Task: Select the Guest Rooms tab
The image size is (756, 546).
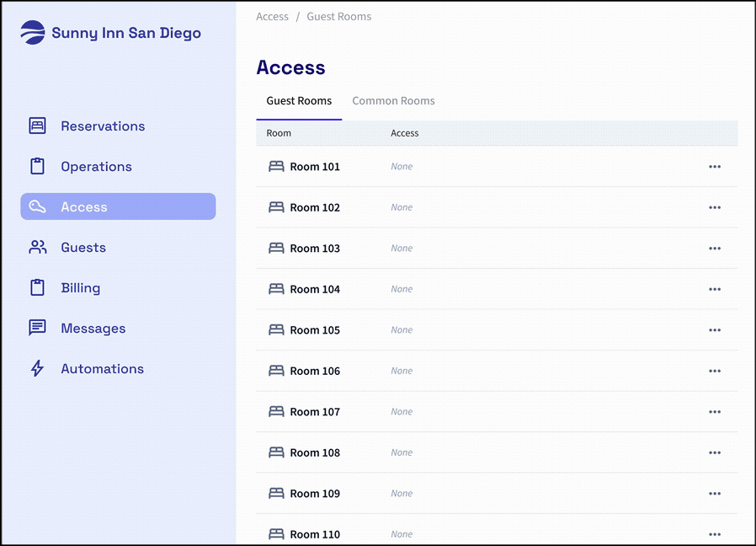Action: pyautogui.click(x=299, y=101)
